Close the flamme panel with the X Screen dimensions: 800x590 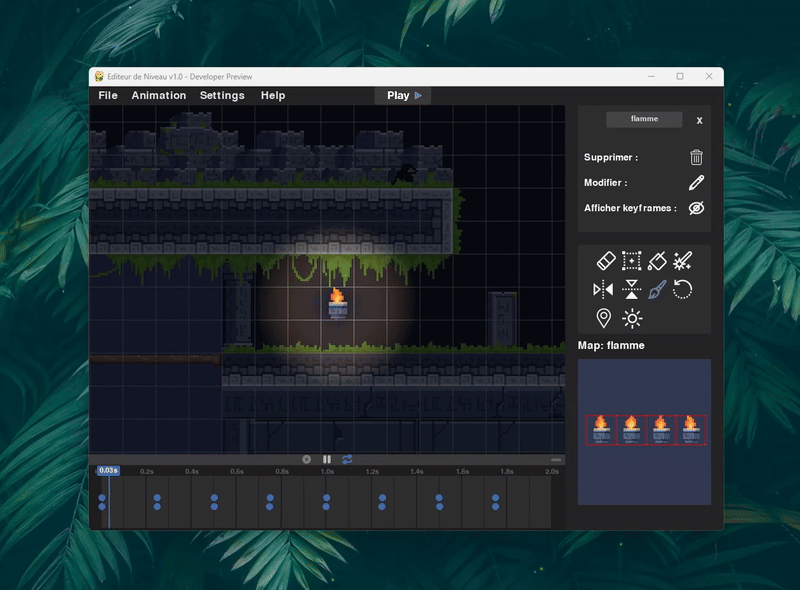[x=699, y=120]
